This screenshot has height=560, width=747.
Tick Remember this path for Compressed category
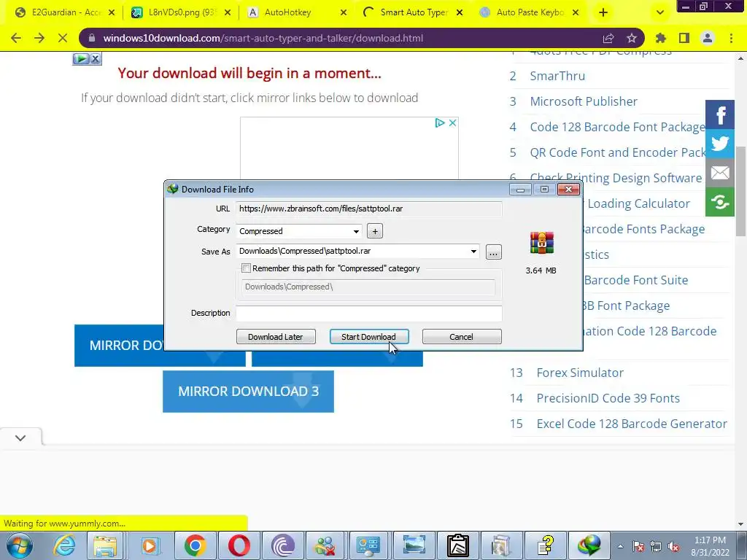(247, 268)
